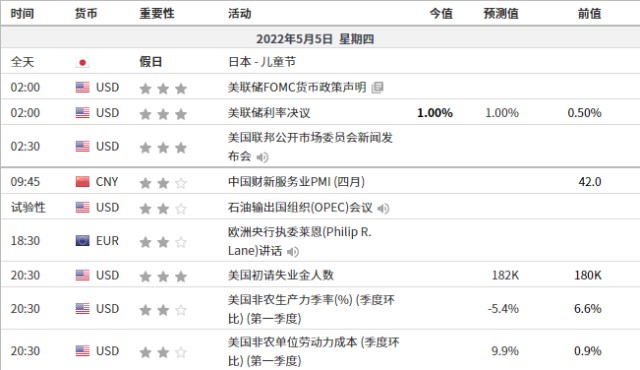640x370 pixels.
Task: Click the US flag in the FOMC statement row
Action: pos(82,87)
